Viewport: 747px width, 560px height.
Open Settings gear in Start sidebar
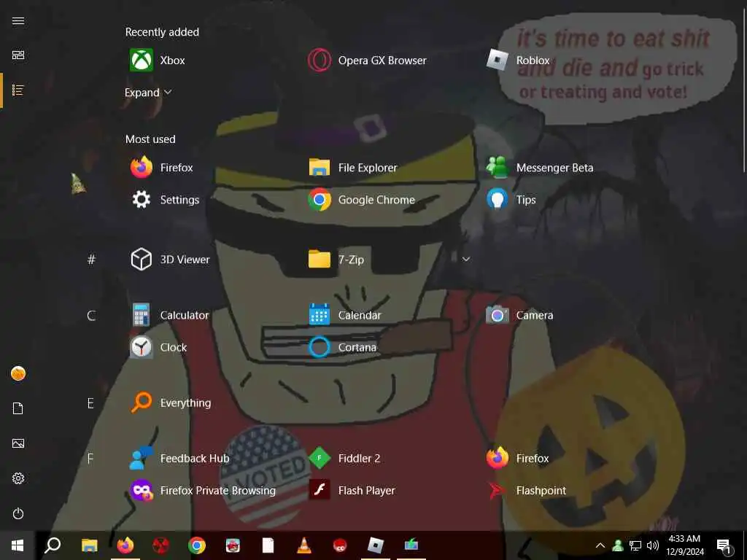coord(18,478)
